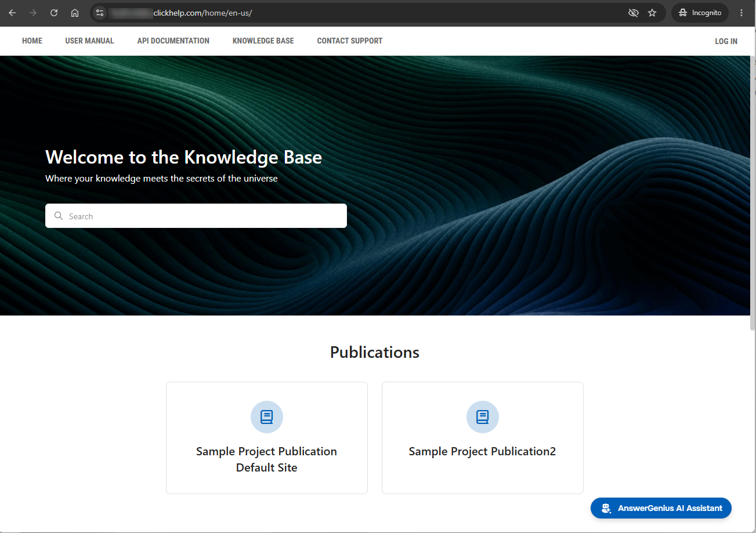Reload the page with the refresh icon

point(54,13)
